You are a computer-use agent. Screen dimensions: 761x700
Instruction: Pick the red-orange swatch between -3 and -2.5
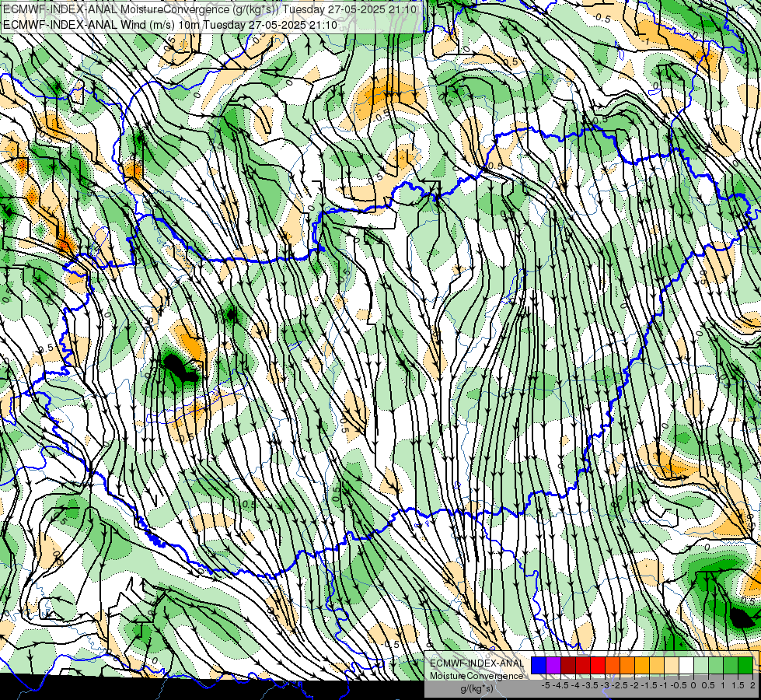(613, 665)
